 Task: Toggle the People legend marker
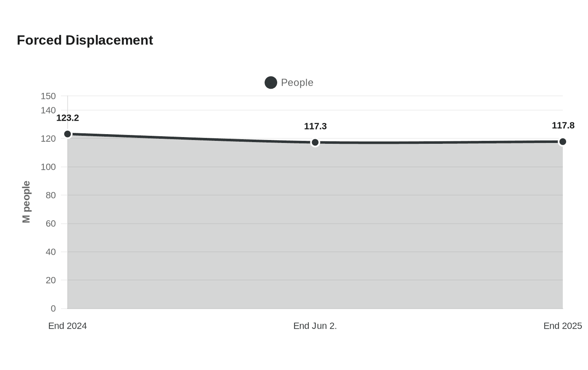pyautogui.click(x=271, y=83)
